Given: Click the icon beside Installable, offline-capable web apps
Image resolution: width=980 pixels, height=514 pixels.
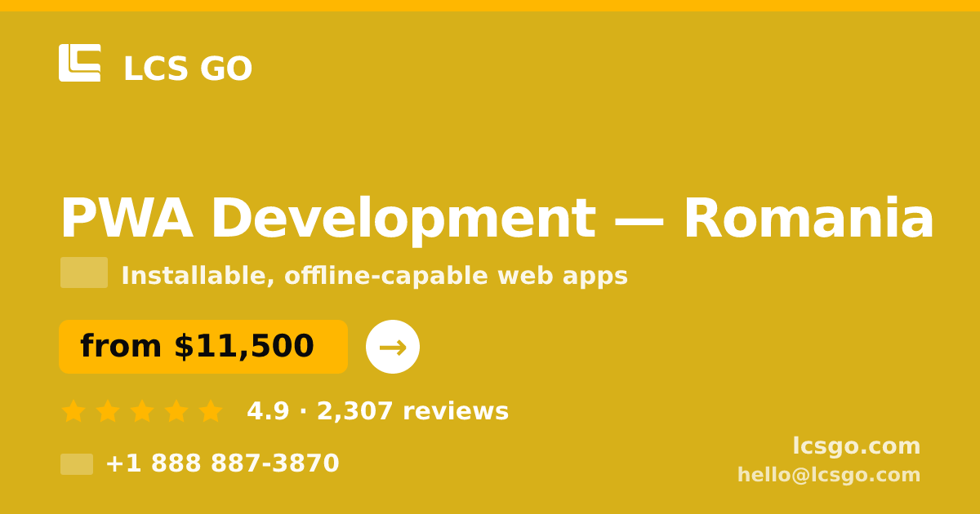Looking at the screenshot, I should [x=84, y=273].
